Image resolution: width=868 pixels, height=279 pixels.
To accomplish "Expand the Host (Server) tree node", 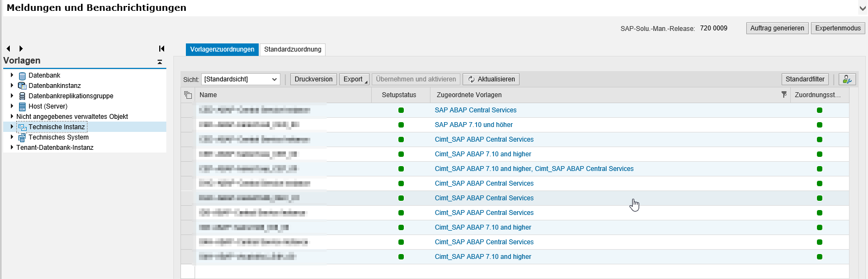I will [12, 106].
